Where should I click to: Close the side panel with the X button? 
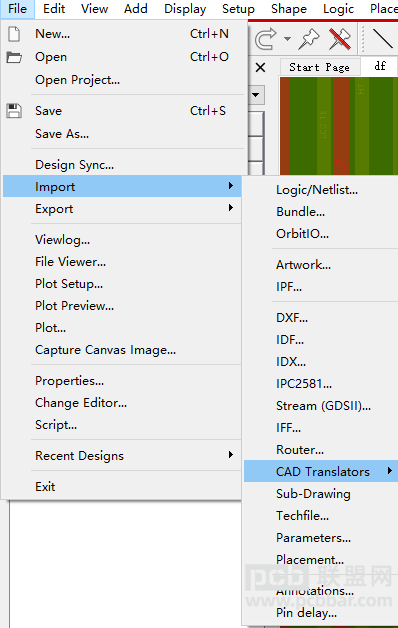(x=260, y=67)
